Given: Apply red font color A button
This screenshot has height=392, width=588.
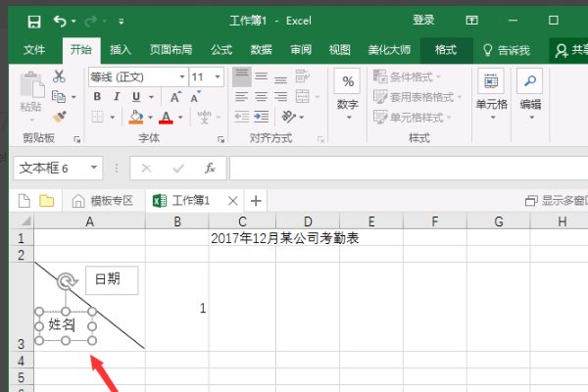Looking at the screenshot, I should click(166, 117).
